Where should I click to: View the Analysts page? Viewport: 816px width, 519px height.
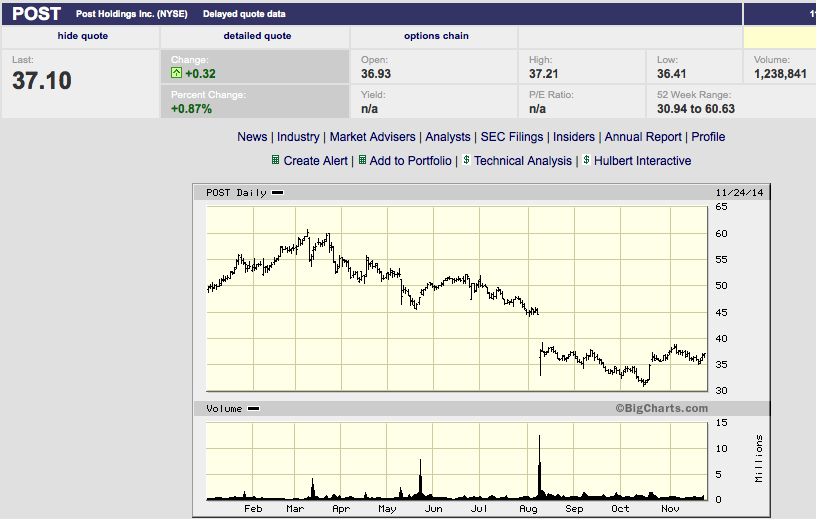448,137
